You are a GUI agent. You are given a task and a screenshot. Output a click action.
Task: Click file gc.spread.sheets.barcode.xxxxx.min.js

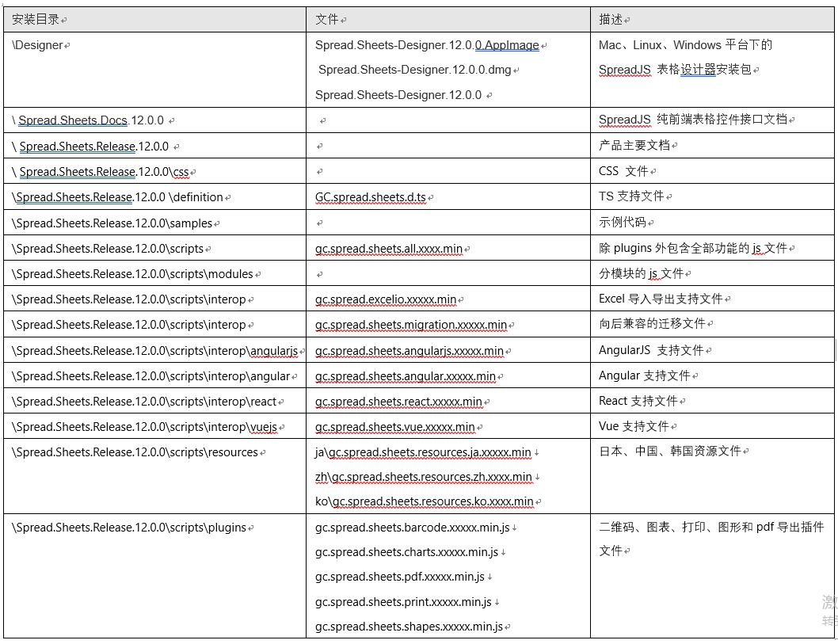412,528
